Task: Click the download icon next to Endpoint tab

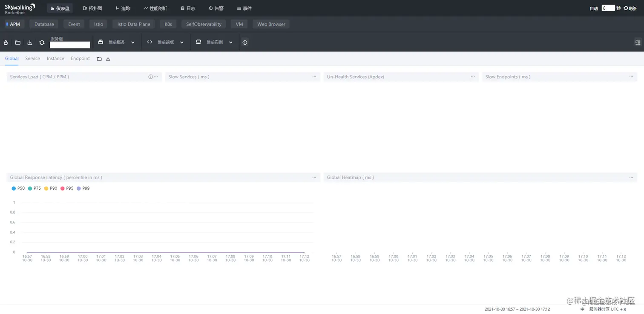Action: pos(108,59)
